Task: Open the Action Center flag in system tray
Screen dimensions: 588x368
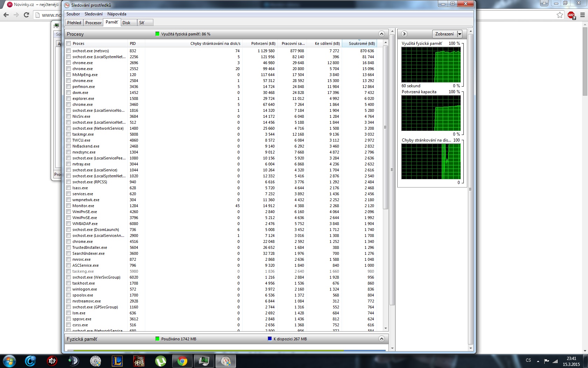Action: coord(546,361)
